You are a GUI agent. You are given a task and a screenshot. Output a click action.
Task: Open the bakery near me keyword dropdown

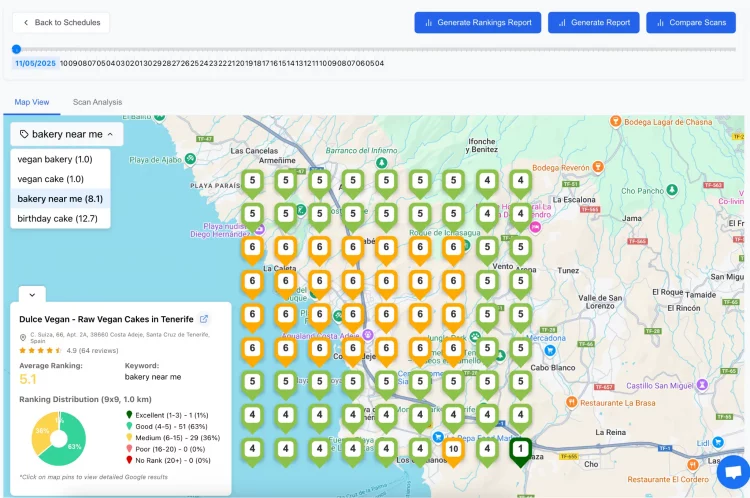(x=66, y=134)
